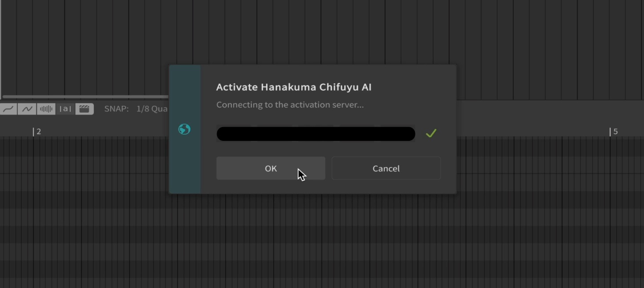Click the horizontal scrollbar above the toolbar

tap(85, 96)
